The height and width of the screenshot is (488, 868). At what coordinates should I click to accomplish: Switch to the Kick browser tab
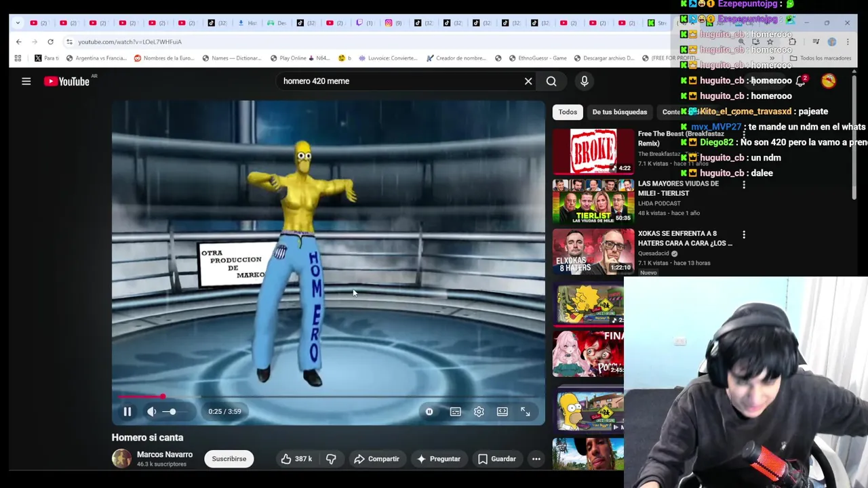click(655, 23)
